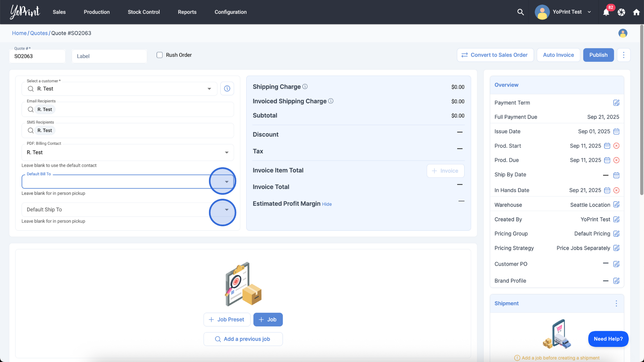This screenshot has height=362, width=644.
Task: Hide the Estimated Profit Margin
Action: coord(327,204)
